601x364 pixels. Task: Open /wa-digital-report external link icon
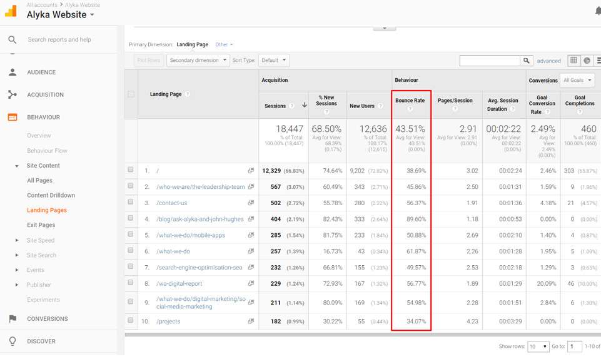click(x=251, y=283)
